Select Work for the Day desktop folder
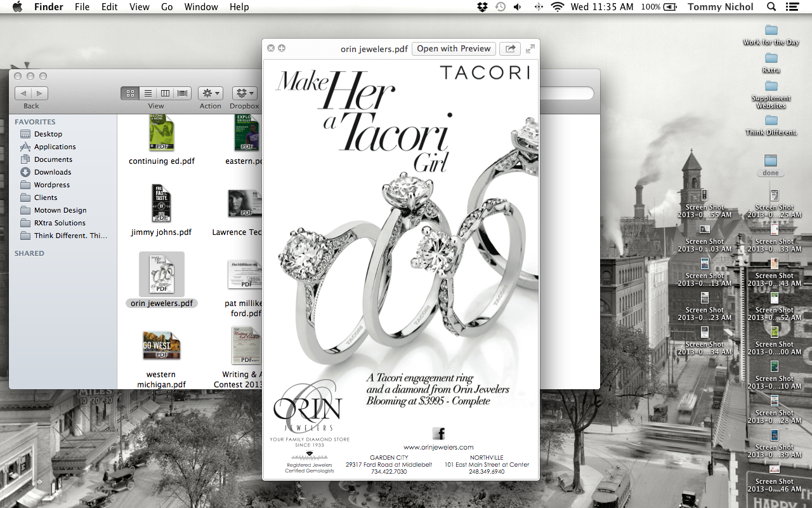 (771, 30)
